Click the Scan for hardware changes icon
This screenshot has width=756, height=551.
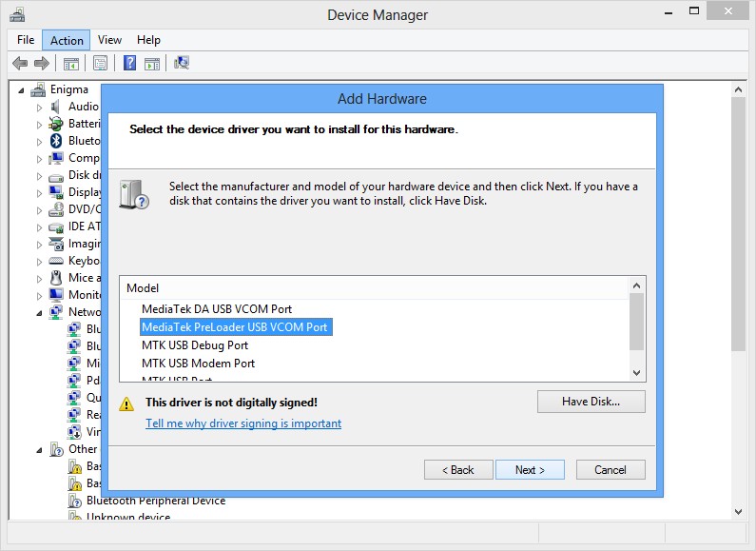[x=182, y=63]
